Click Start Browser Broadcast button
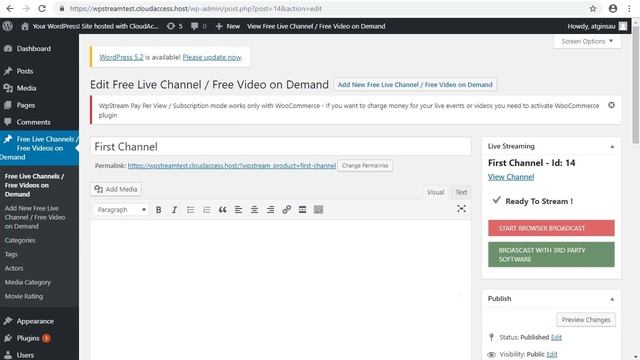Screen dimensions: 640x360 (551, 228)
